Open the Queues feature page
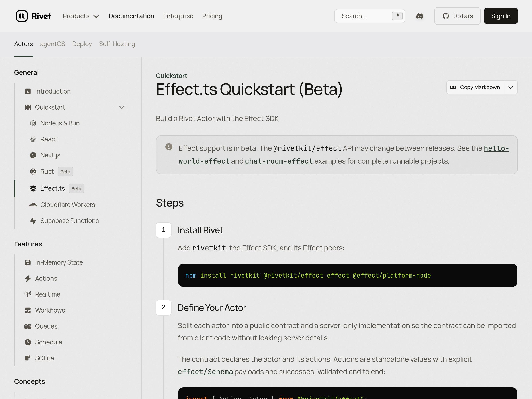The width and height of the screenshot is (532, 399). pyautogui.click(x=46, y=326)
